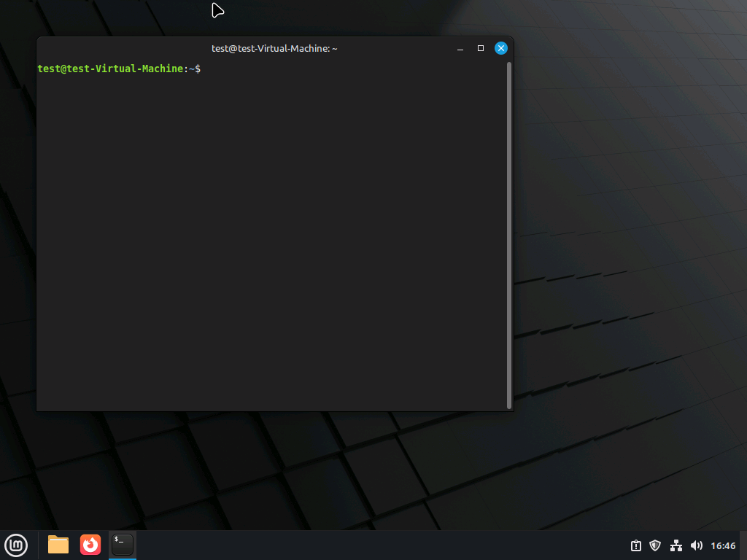Click the terminal title bar text
This screenshot has width=747, height=560.
[274, 48]
